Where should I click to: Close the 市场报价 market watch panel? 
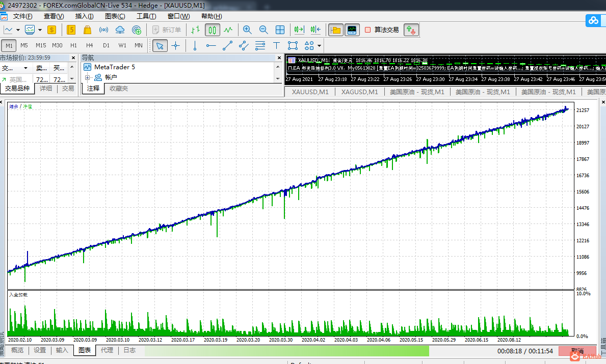(x=73, y=58)
